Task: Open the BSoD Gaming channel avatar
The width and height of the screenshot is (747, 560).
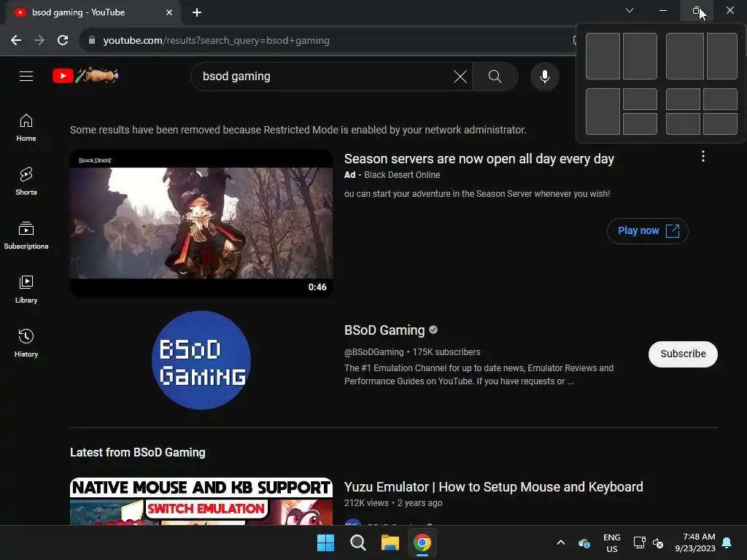Action: pos(201,360)
